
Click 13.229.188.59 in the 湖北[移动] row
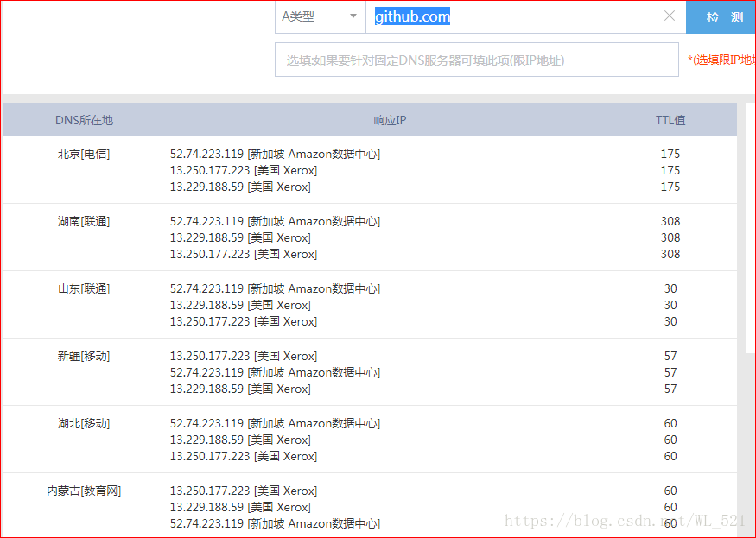206,440
